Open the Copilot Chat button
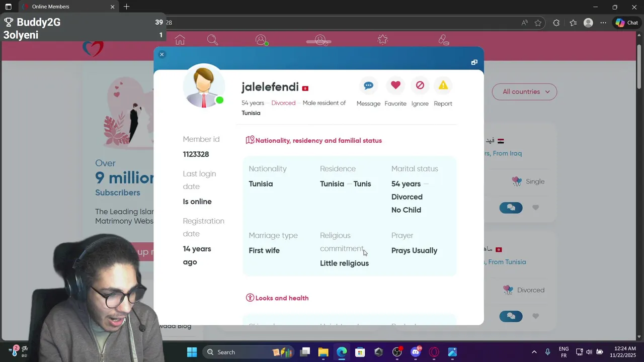Image resolution: width=644 pixels, height=362 pixels. (x=626, y=23)
